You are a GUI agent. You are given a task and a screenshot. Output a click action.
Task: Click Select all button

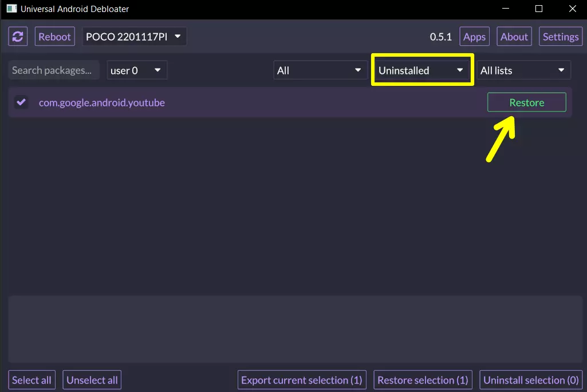coord(31,380)
